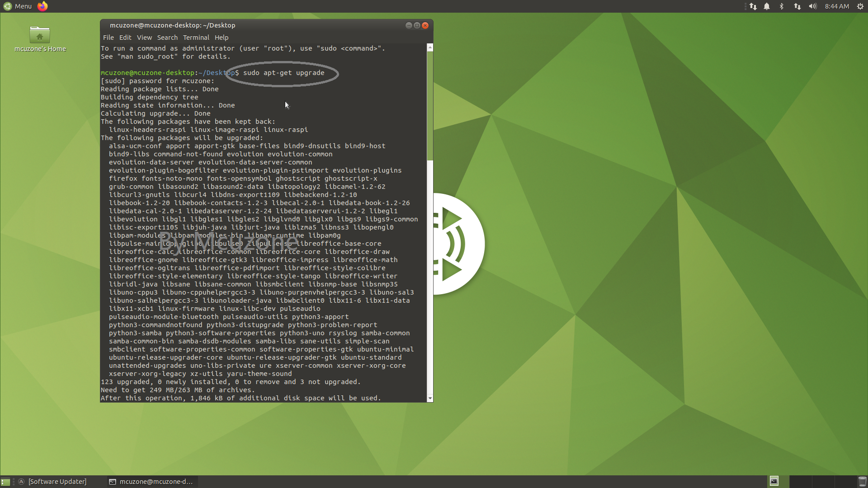Open the session power gear icon
The width and height of the screenshot is (868, 488).
point(860,6)
